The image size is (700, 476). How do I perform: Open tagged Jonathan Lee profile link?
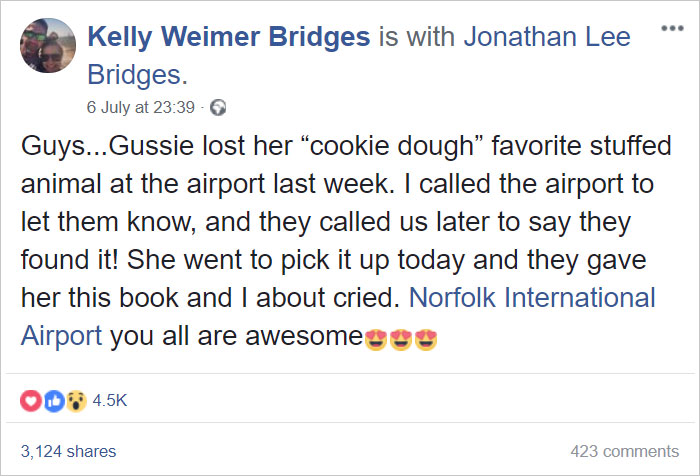pyautogui.click(x=547, y=37)
